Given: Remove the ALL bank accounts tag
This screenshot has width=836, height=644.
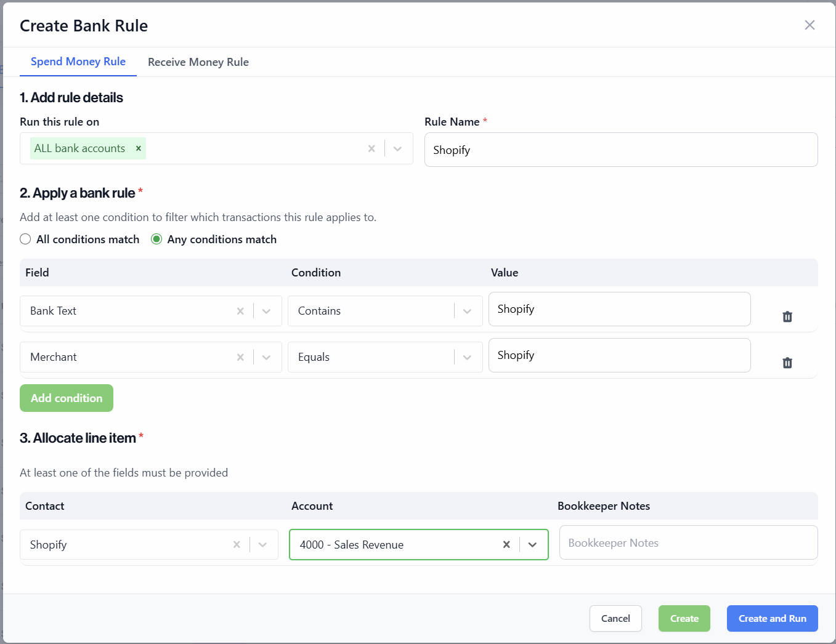Looking at the screenshot, I should coord(139,148).
